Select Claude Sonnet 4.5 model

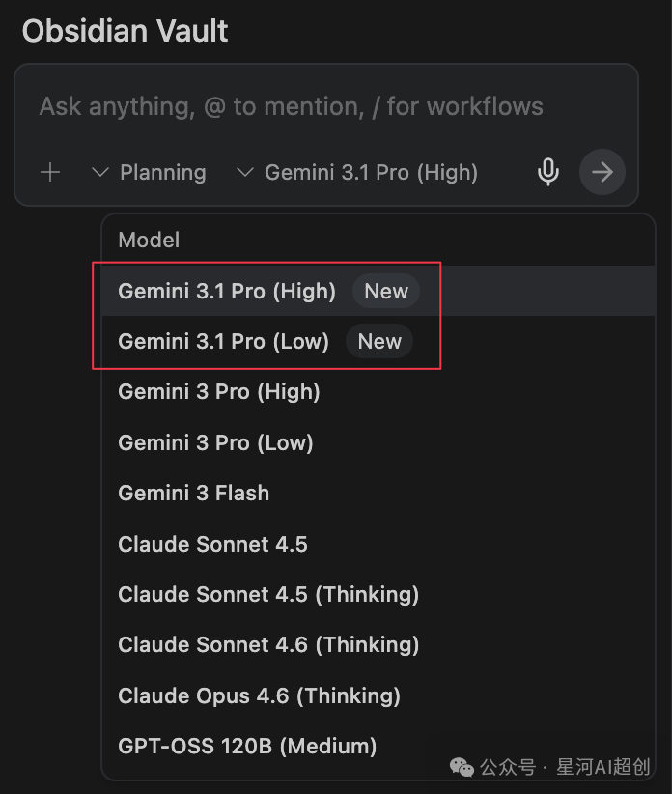(x=212, y=544)
